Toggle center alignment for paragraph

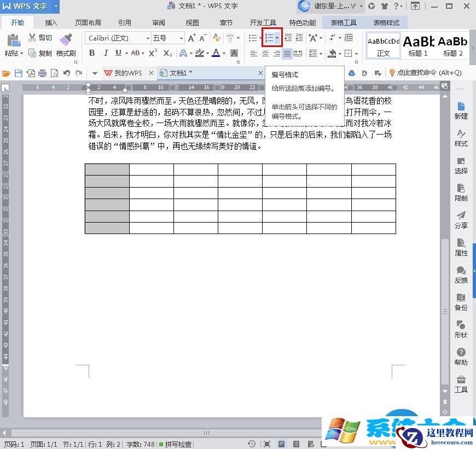(266, 53)
